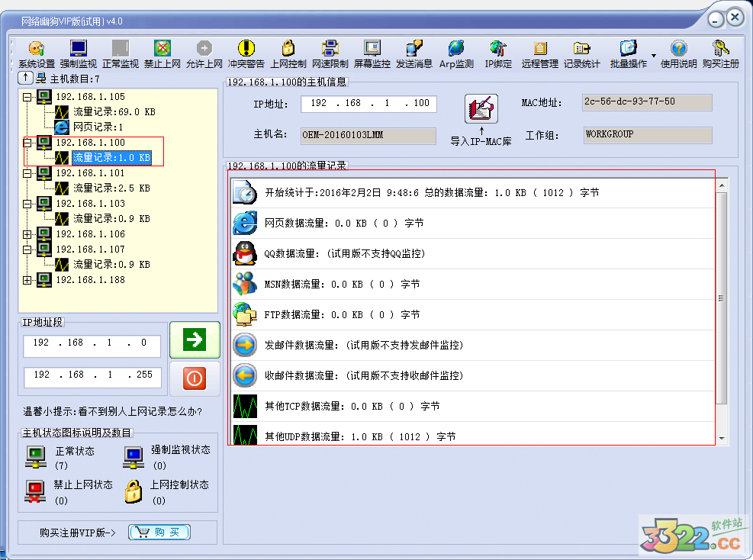Select host 192.168.1.103 in tree
Viewport: 753px width, 560px height.
click(90, 204)
